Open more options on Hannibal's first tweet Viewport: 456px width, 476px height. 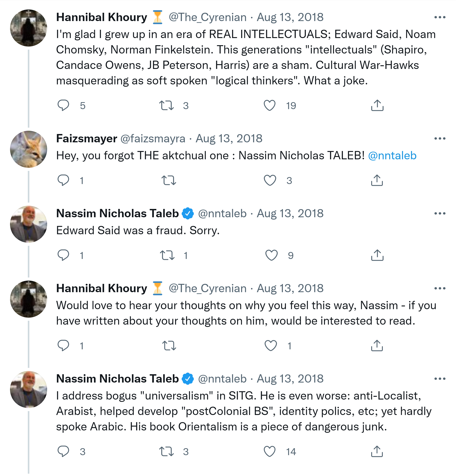pos(440,17)
